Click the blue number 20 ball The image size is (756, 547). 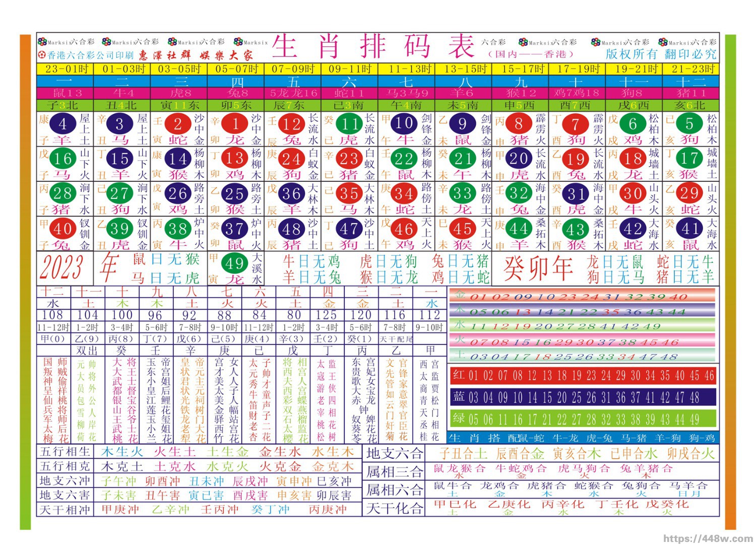[x=518, y=159]
